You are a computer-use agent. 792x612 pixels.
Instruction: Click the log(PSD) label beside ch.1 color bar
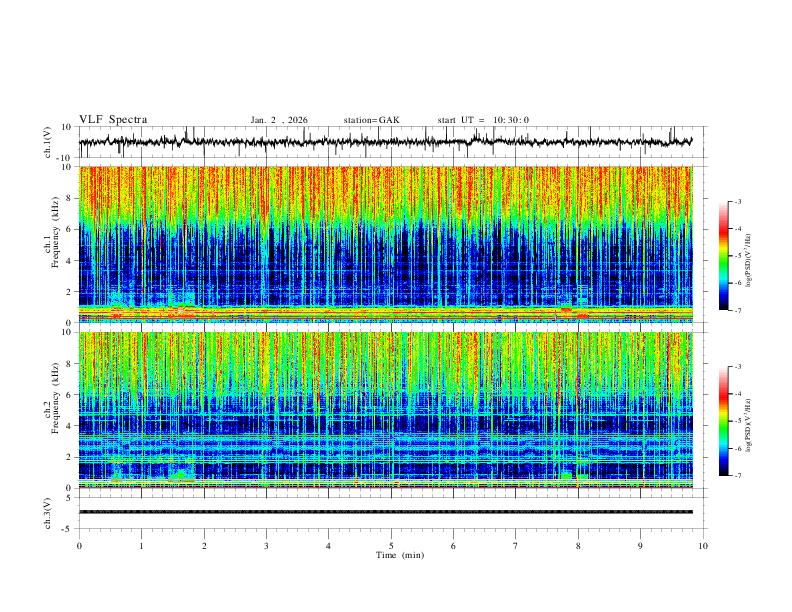pyautogui.click(x=749, y=261)
